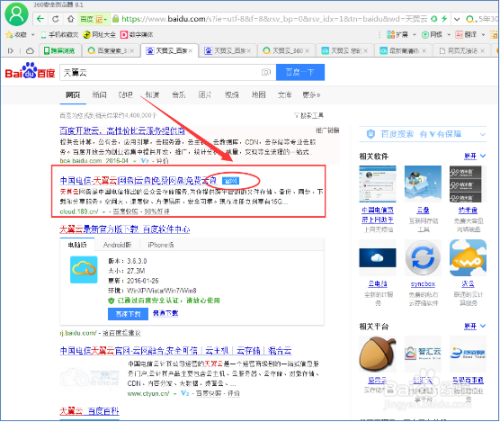Reload the page with the refresh icon
Image resolution: width=500 pixels, height=422 pixels.
point(56,19)
